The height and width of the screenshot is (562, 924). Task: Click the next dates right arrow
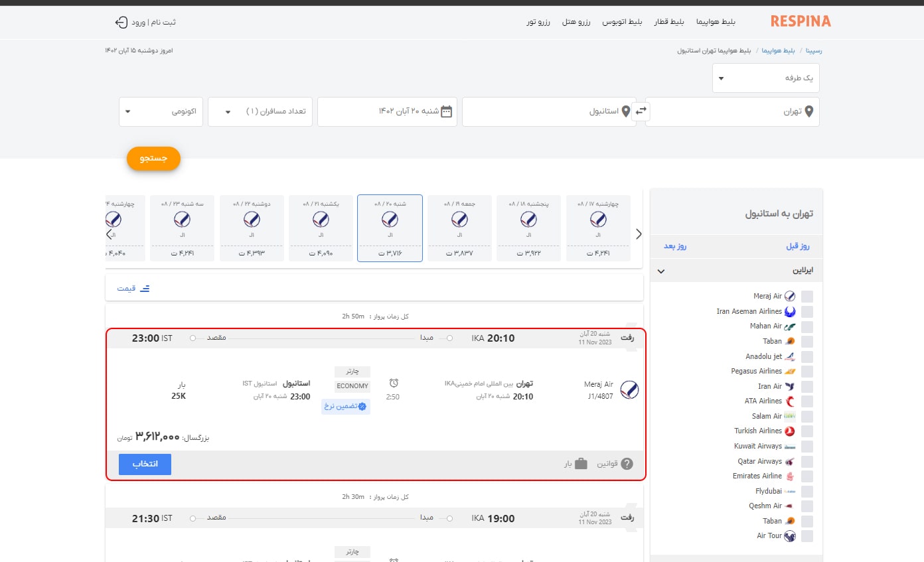639,234
